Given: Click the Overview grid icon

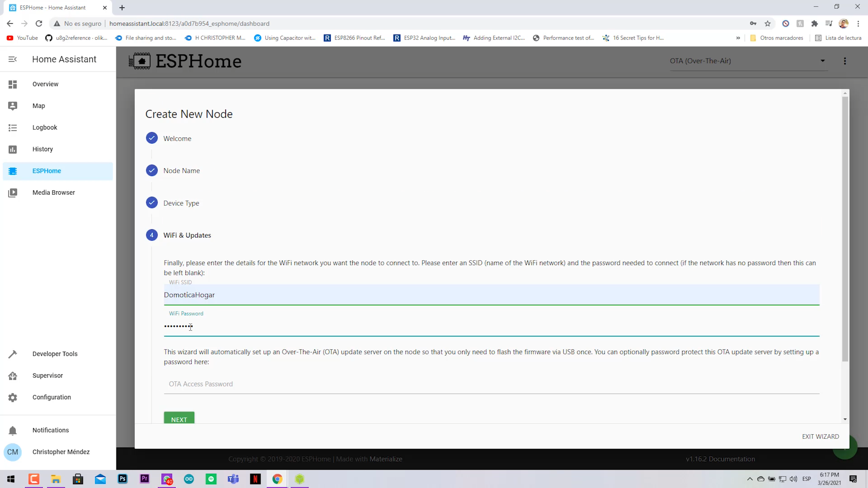Looking at the screenshot, I should [x=13, y=84].
